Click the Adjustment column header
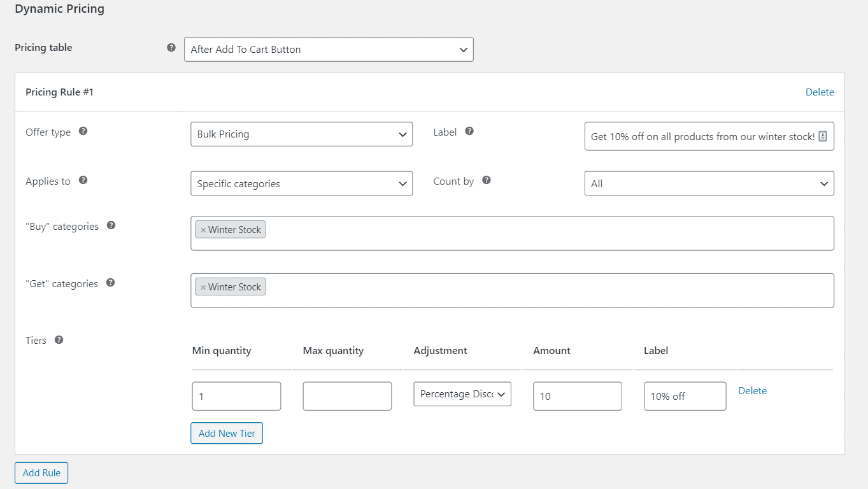This screenshot has height=489, width=868. point(441,351)
